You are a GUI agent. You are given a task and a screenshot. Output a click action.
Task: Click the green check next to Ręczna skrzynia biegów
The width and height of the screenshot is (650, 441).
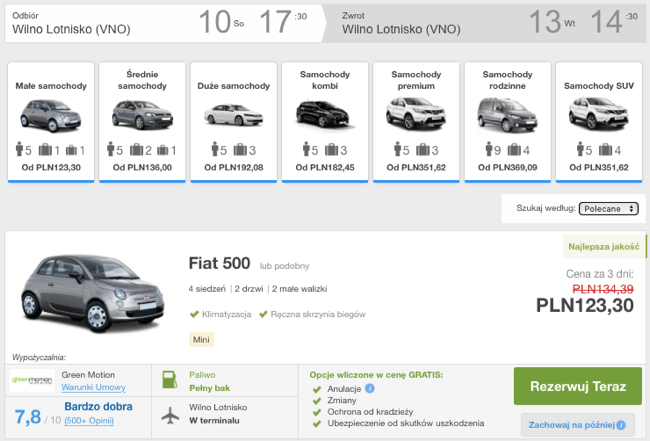coord(263,314)
